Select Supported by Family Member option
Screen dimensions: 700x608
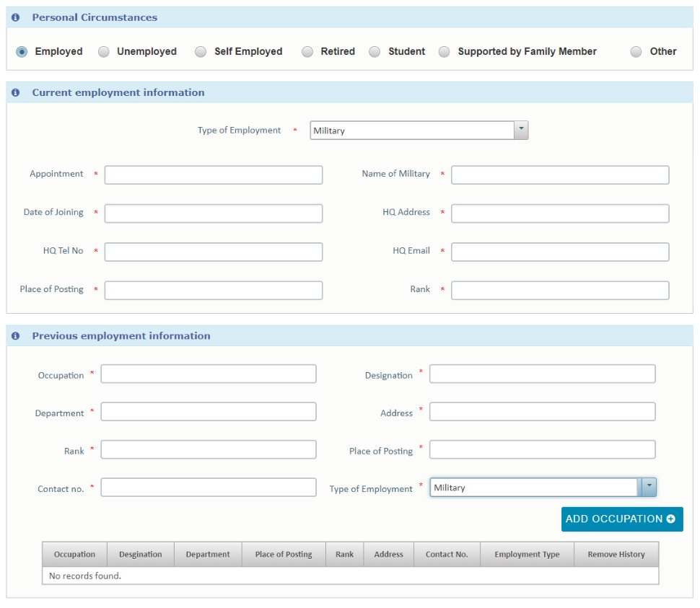point(444,52)
